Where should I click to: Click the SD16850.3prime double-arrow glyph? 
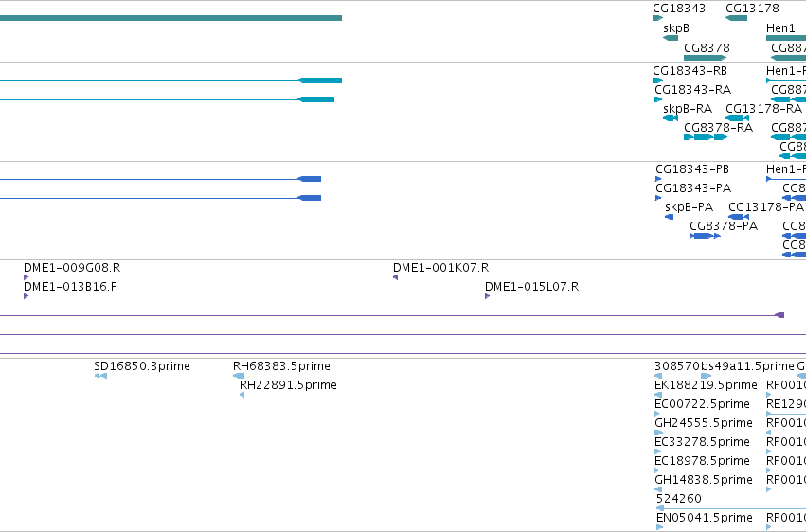click(100, 376)
